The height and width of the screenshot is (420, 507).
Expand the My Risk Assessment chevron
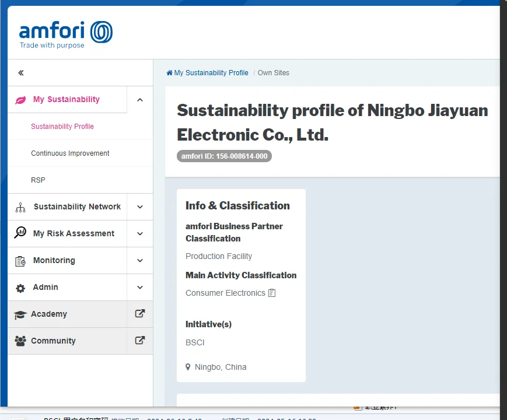140,234
